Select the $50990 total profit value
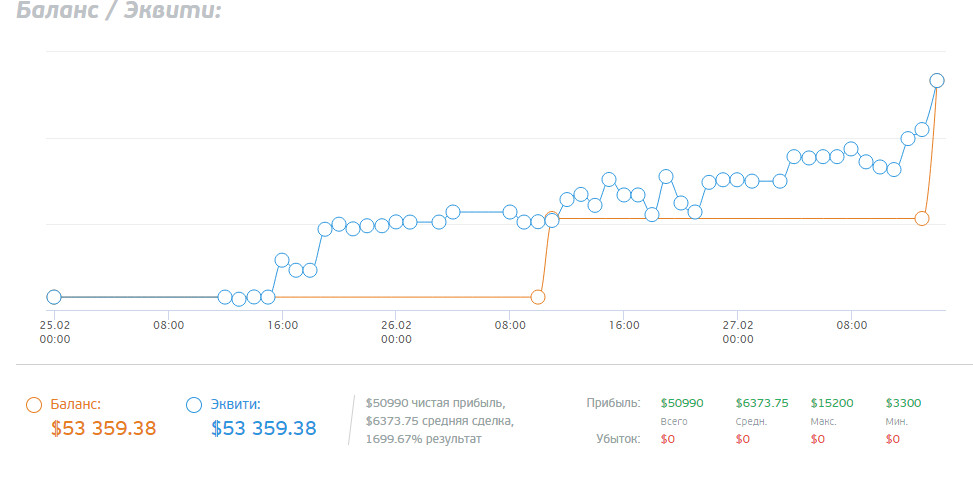Viewport: 973px width, 478px height. (682, 403)
